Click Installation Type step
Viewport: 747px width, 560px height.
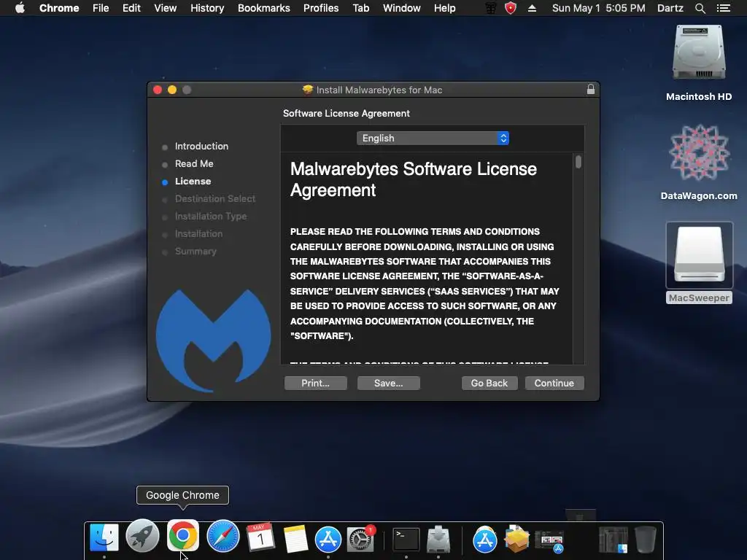211,216
